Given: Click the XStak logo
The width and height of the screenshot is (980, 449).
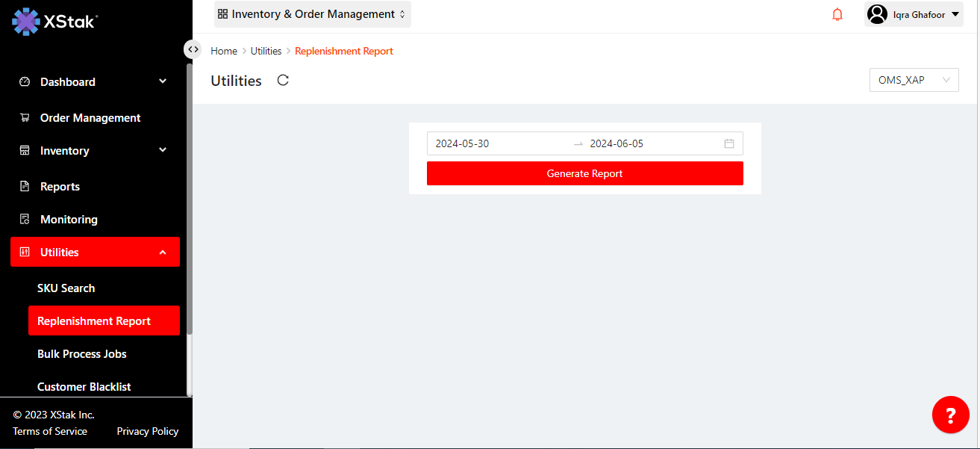Looking at the screenshot, I should [x=55, y=22].
